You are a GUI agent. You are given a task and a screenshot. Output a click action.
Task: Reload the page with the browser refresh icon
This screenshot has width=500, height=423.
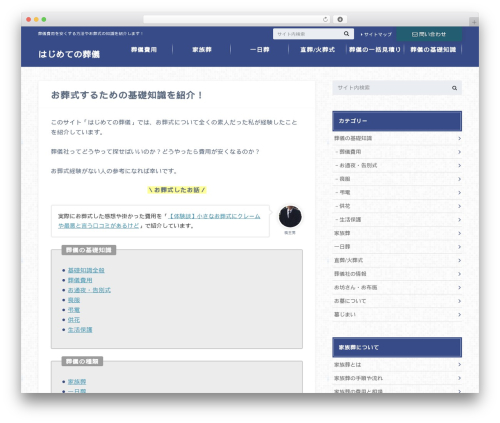click(325, 19)
